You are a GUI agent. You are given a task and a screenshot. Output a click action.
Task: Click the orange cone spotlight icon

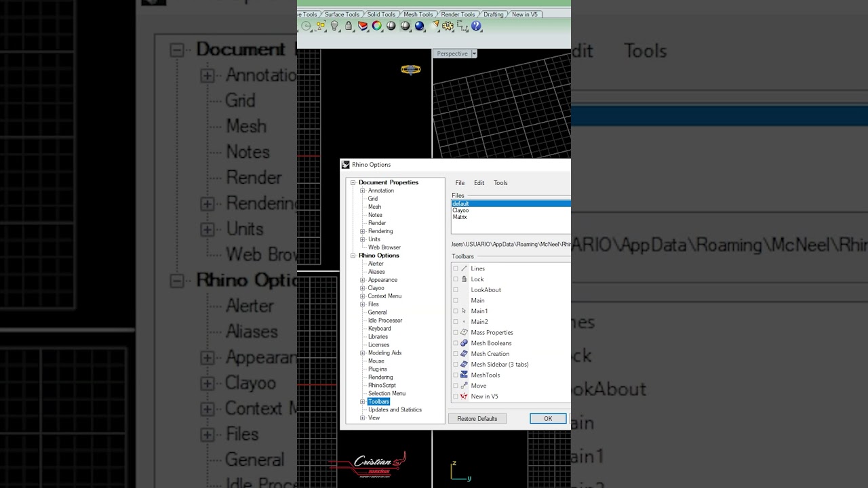435,26
